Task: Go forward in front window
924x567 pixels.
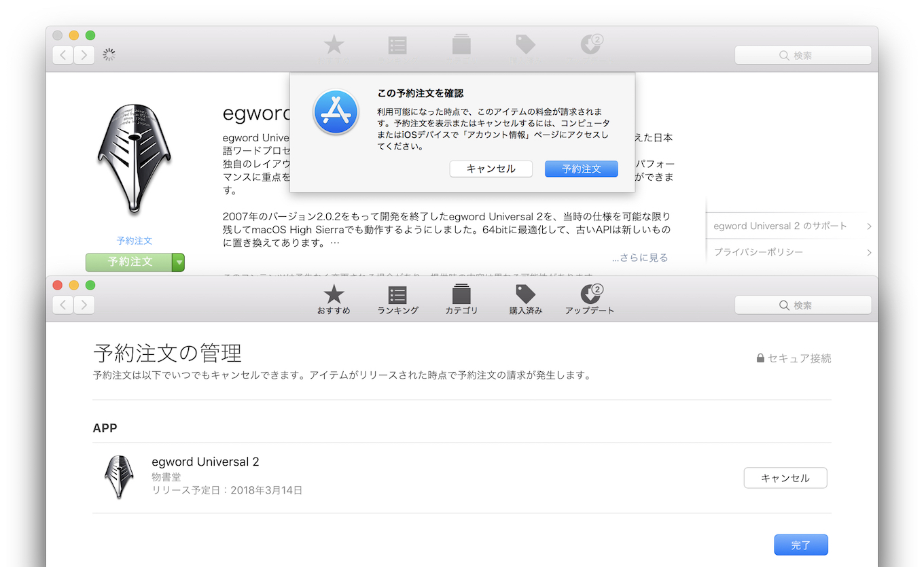Action: (84, 305)
